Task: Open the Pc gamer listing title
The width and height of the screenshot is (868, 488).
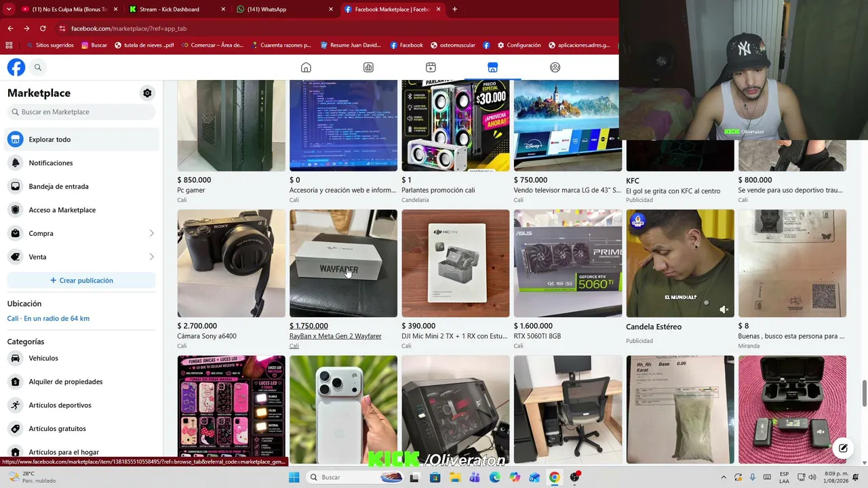Action: tap(191, 190)
